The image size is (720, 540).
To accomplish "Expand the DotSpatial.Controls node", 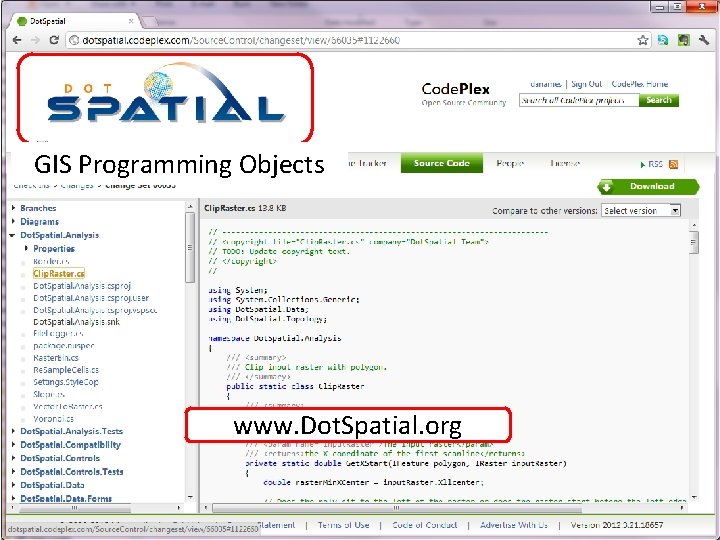I will (13, 458).
